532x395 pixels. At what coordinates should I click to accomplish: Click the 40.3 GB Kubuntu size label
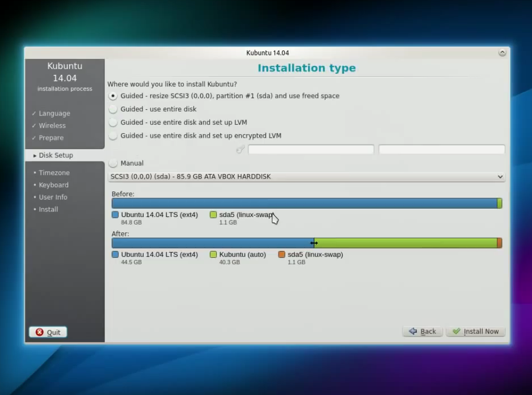[229, 262]
